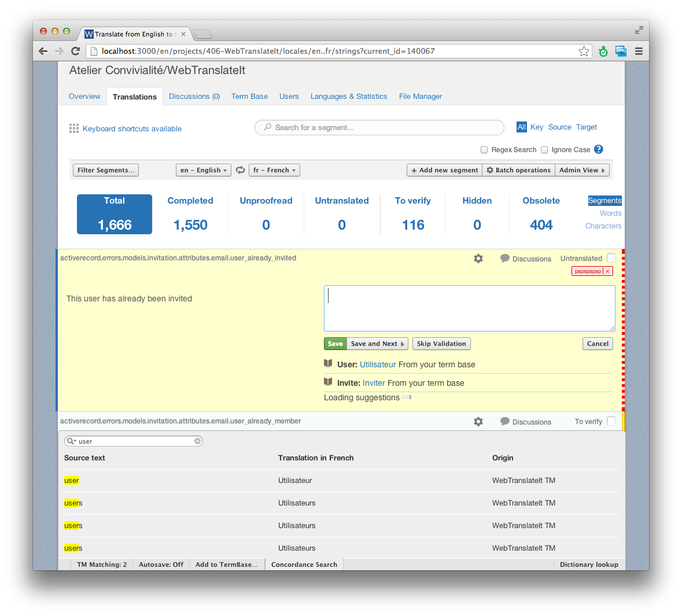
Task: Show the Completed 1,550 segments
Action: (x=190, y=214)
